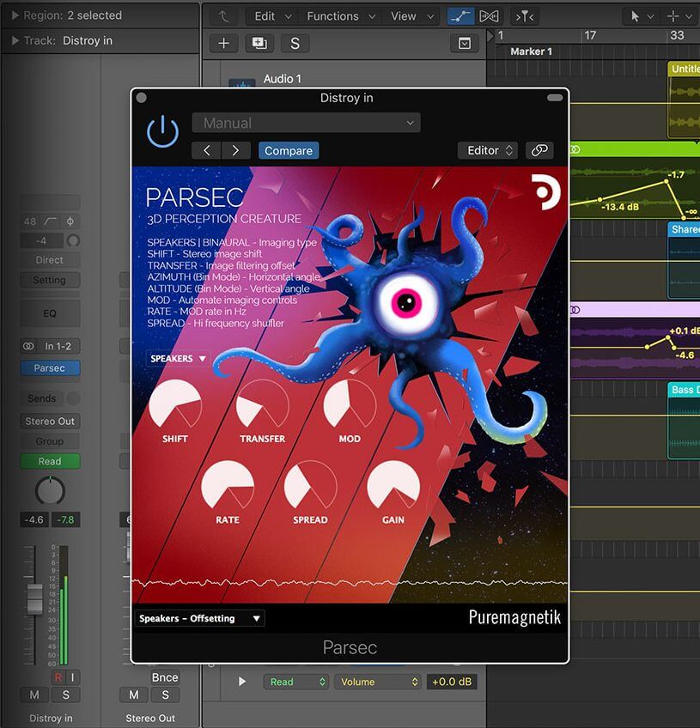
Task: Click the In 1-2 input slot
Action: click(x=58, y=346)
